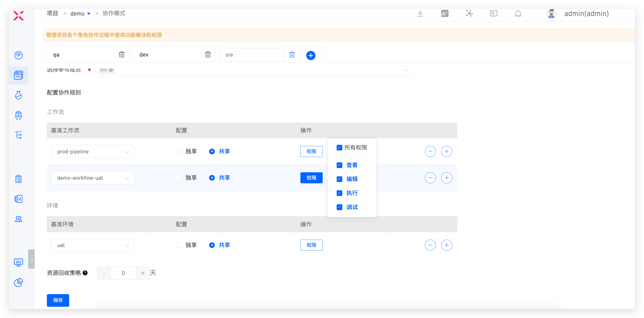The image size is (644, 318).
Task: Click the blue plus add-mode icon
Action: click(311, 55)
